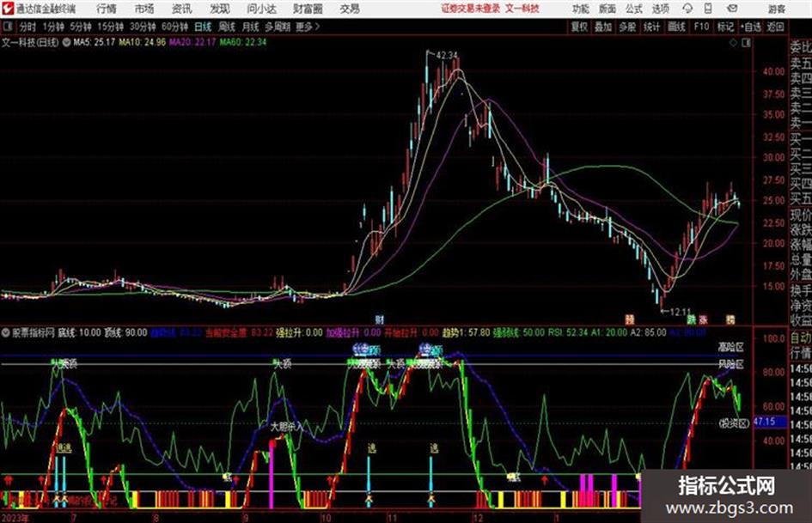Open the 市场 menu
The width and height of the screenshot is (812, 523).
144,9
